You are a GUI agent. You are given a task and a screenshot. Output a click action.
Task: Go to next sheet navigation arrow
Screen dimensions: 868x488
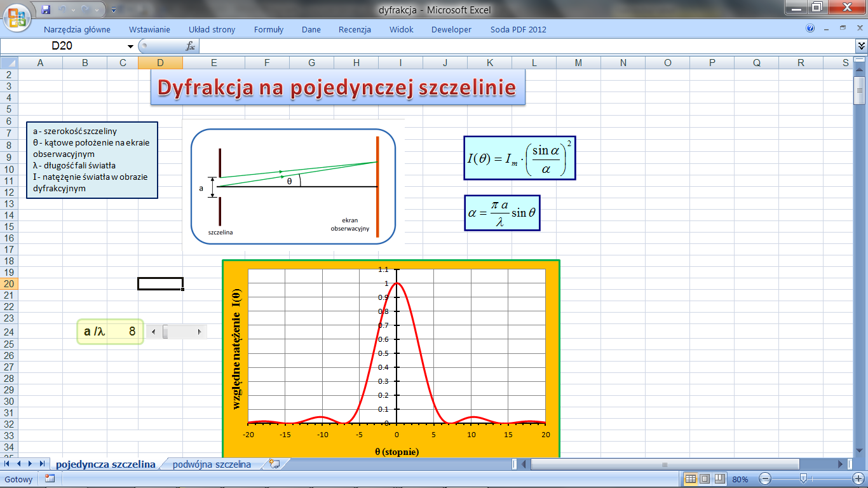coord(30,464)
